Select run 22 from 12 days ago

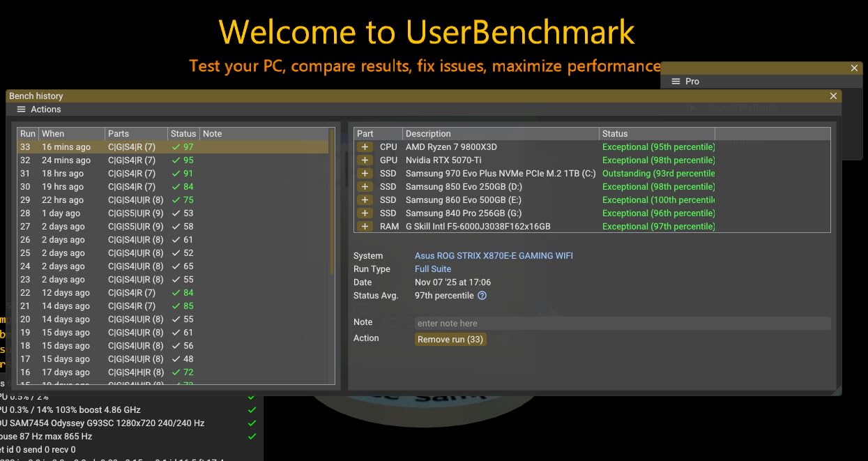click(x=172, y=293)
